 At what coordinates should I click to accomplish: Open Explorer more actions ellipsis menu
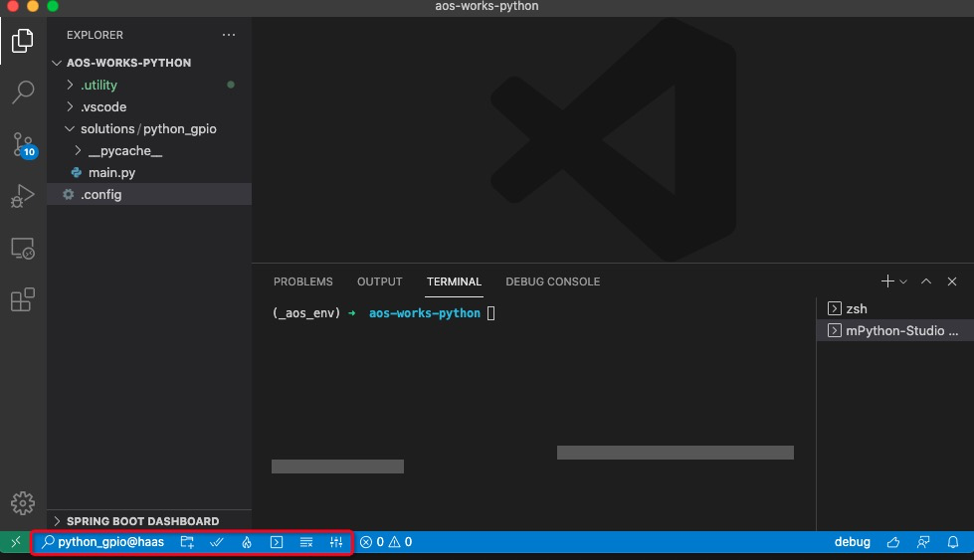[x=229, y=35]
